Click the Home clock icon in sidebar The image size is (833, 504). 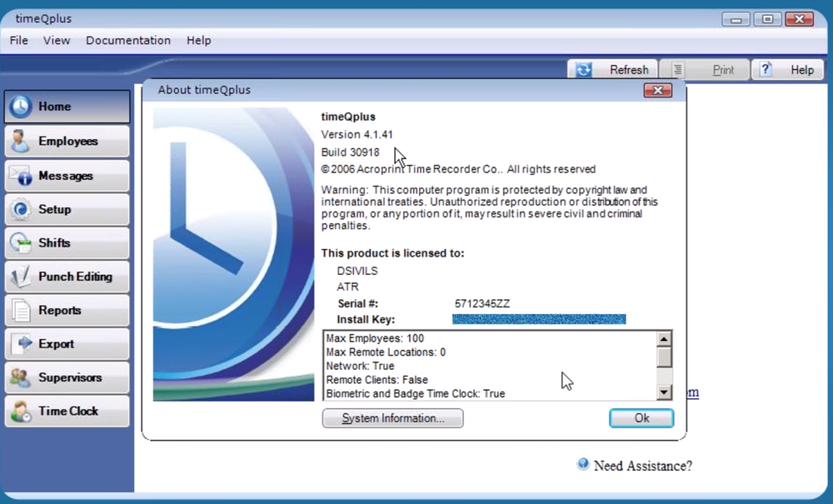tap(20, 107)
